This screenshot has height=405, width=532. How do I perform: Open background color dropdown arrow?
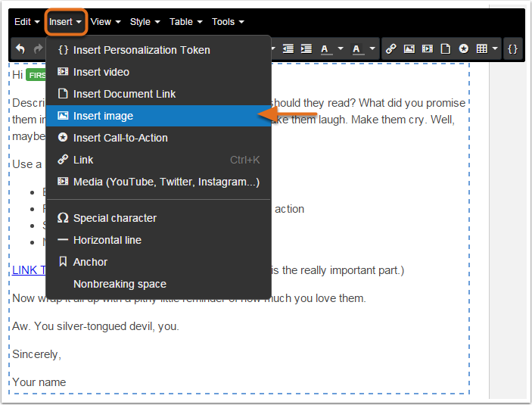click(372, 49)
